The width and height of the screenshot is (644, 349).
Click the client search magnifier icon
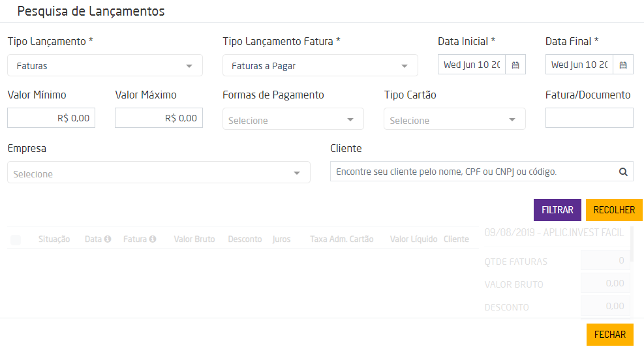click(x=623, y=172)
